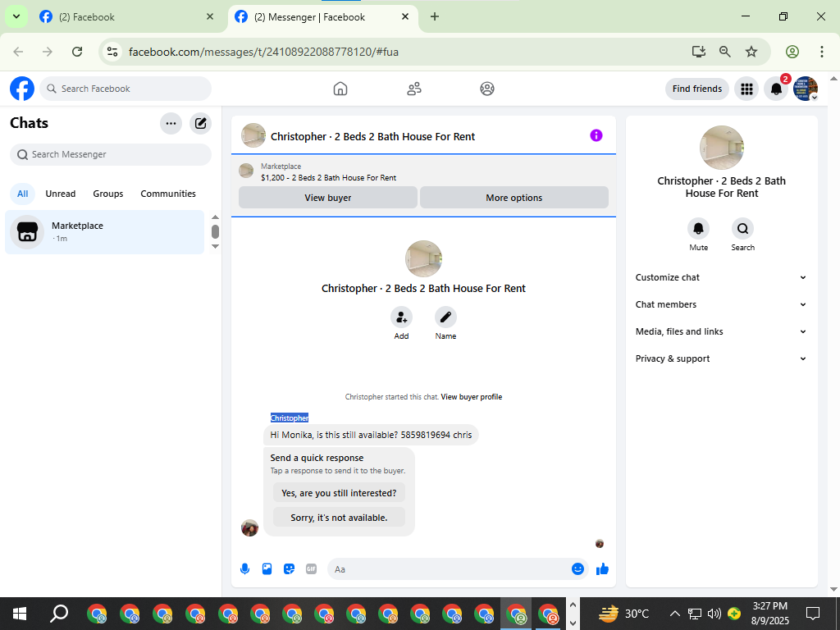
Task: Switch to the (2) Facebook browser tab
Action: (x=126, y=16)
